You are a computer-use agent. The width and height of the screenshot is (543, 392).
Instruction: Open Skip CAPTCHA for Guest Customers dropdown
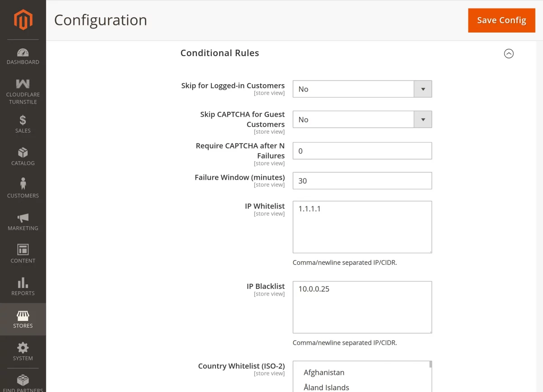[x=362, y=120]
